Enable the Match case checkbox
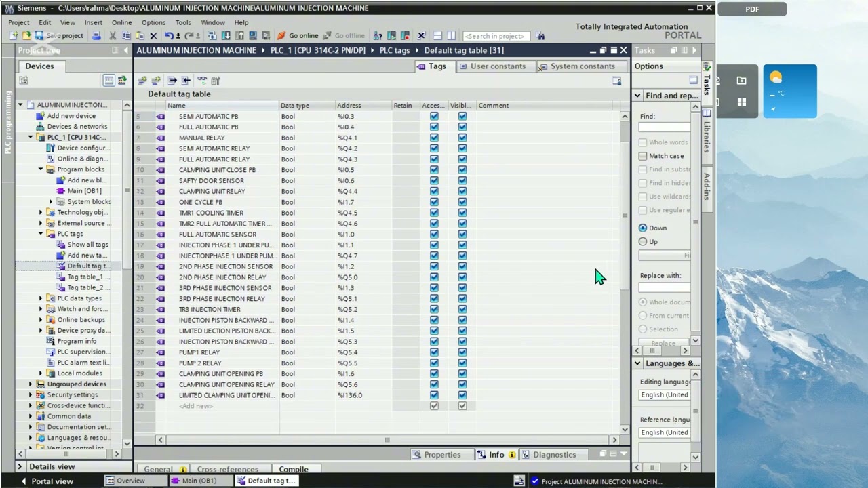This screenshot has height=488, width=868. tap(643, 156)
